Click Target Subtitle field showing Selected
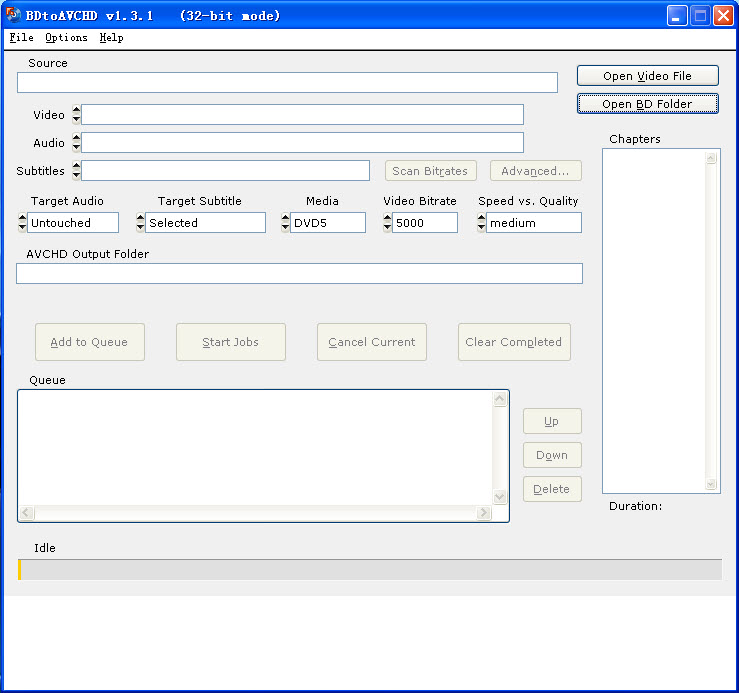Screen dimensions: 739x693 click(x=205, y=223)
